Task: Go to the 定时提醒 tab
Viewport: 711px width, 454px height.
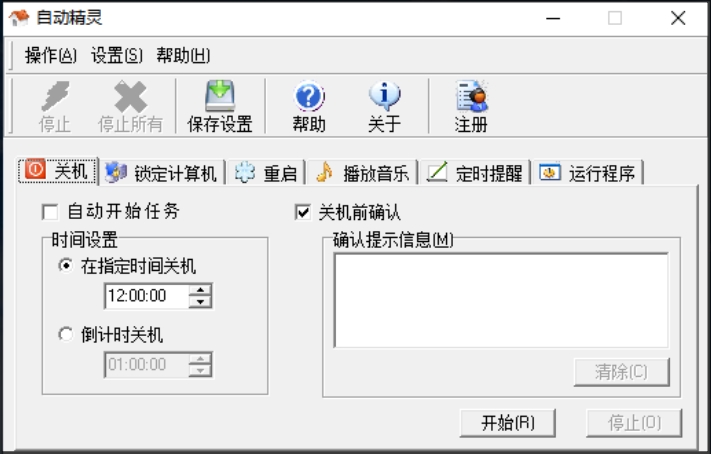Action: [475, 173]
